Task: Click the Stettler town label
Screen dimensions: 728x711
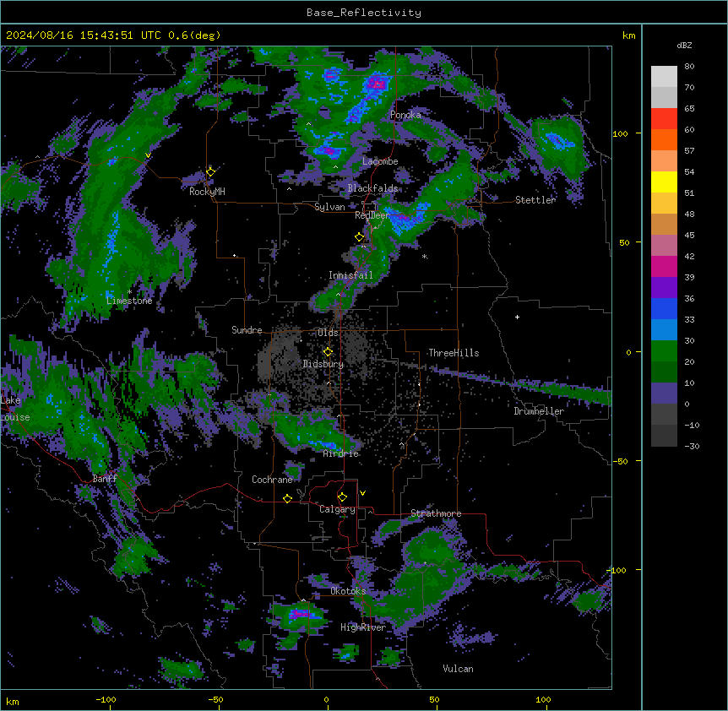Action: coord(535,200)
